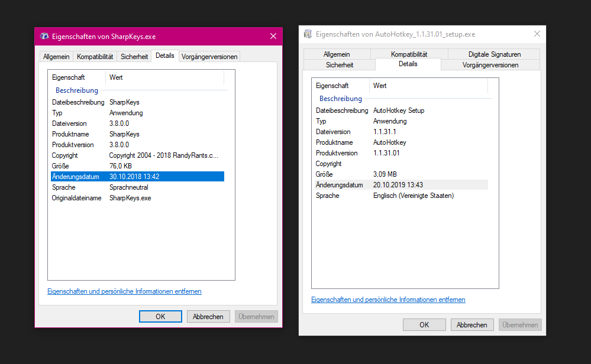Select Produktversion row showing 1.1.31.01
Image resolution: width=591 pixels, height=364 pixels.
(402, 153)
